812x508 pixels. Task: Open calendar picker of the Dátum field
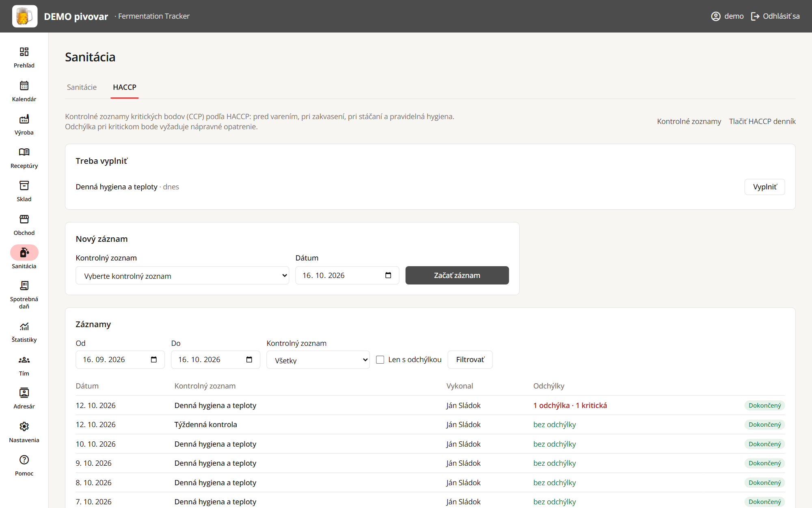click(388, 276)
